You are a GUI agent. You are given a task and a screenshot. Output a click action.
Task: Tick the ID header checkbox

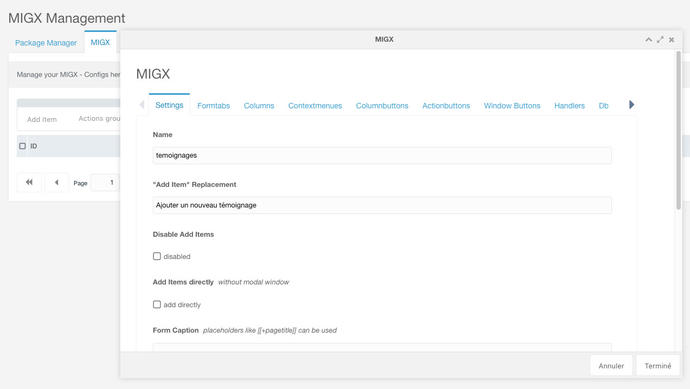point(22,146)
